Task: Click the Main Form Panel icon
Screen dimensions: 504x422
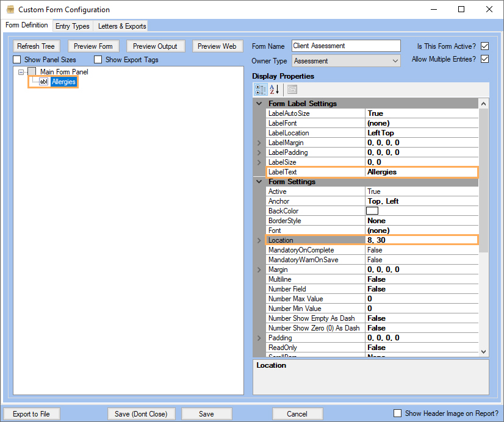Action: click(32, 71)
